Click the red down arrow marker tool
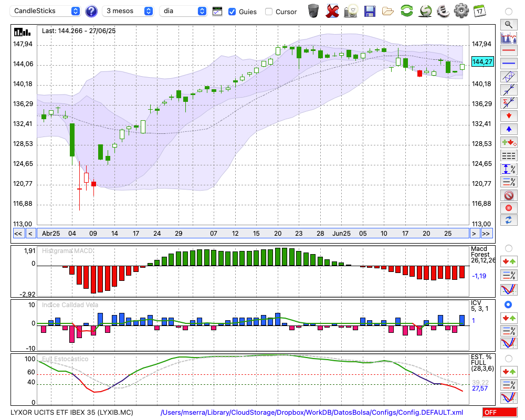Image resolution: width=525 pixels, height=420 pixels. point(509,116)
